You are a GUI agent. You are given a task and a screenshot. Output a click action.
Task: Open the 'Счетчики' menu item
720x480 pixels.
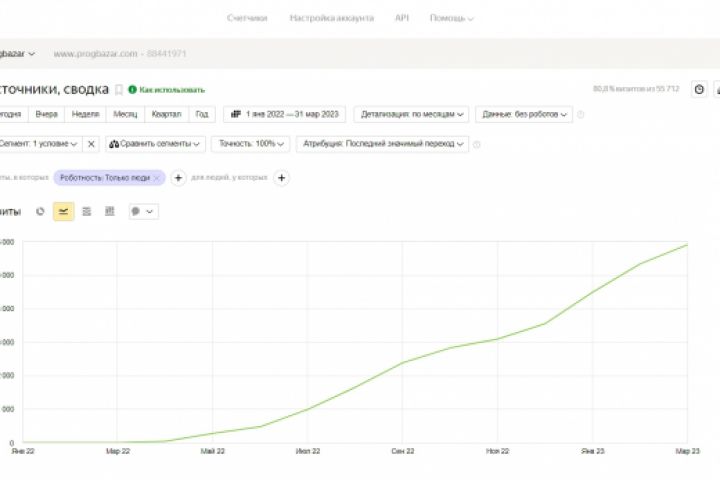[x=247, y=18]
